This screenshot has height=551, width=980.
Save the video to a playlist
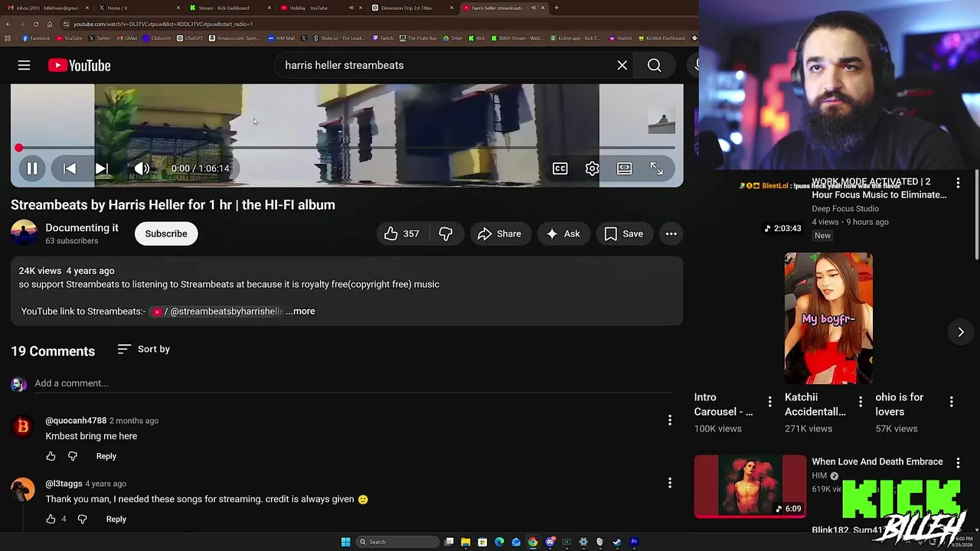624,234
